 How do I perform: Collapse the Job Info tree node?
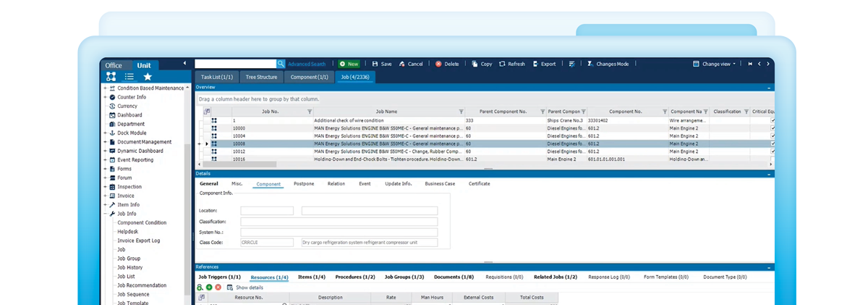tap(105, 214)
